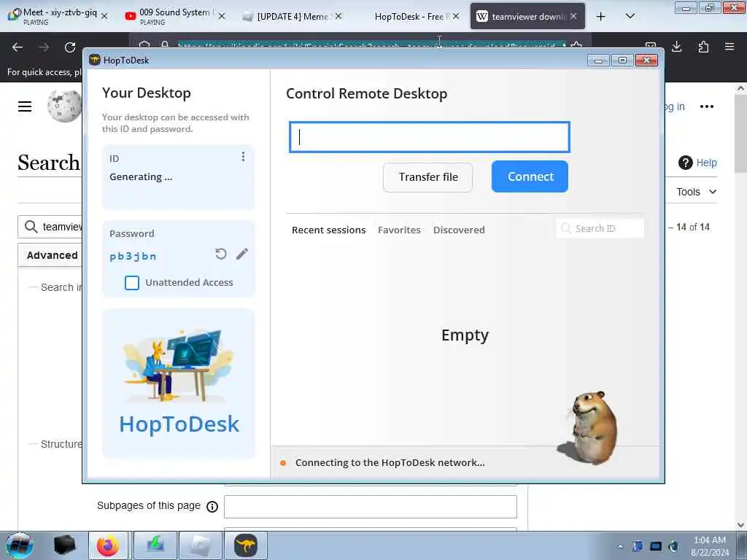Open Firefox from the taskbar

(108, 545)
